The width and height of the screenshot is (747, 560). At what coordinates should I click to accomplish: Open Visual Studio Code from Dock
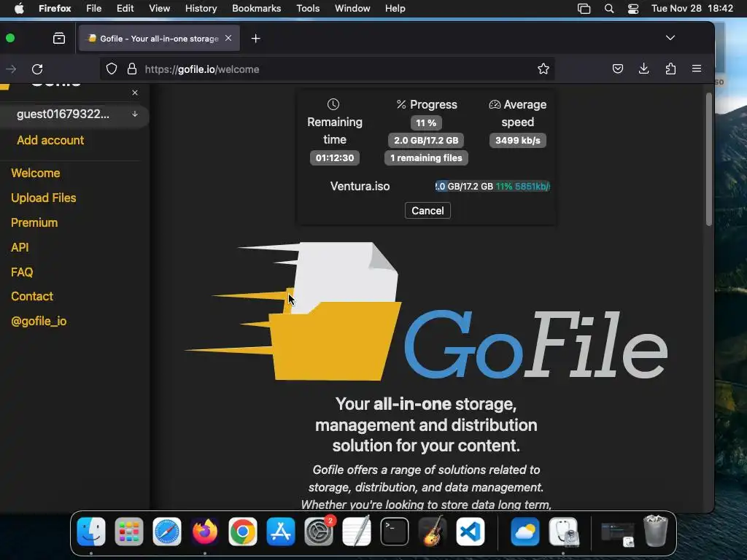(471, 532)
